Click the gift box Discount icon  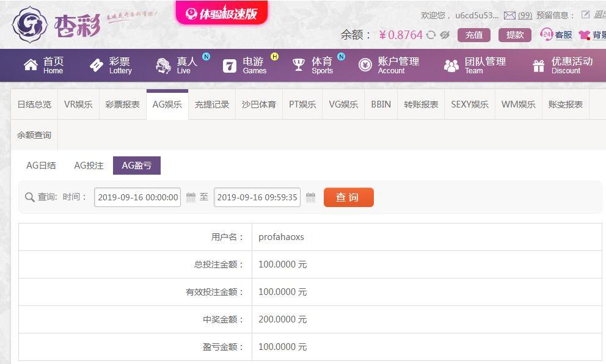tap(538, 66)
